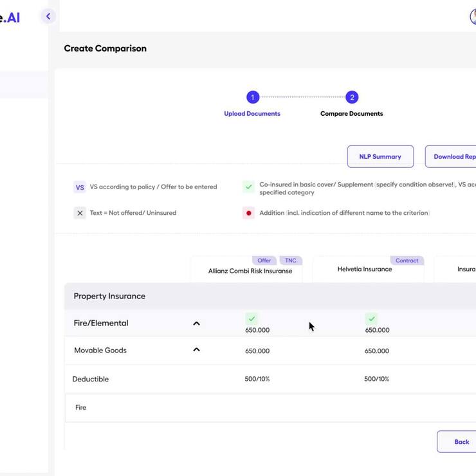Go to step 2 Compare Documents circle
Screen dimensions: 476x476
[352, 97]
